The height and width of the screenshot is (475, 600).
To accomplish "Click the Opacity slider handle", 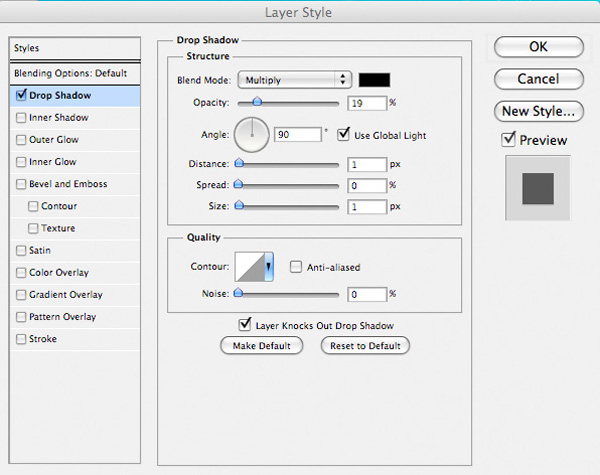I will pyautogui.click(x=258, y=101).
